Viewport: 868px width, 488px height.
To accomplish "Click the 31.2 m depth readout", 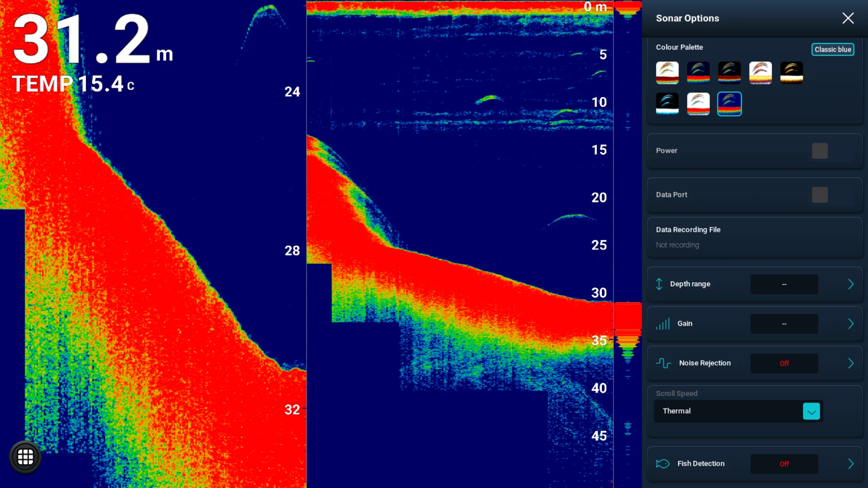I will click(x=93, y=39).
